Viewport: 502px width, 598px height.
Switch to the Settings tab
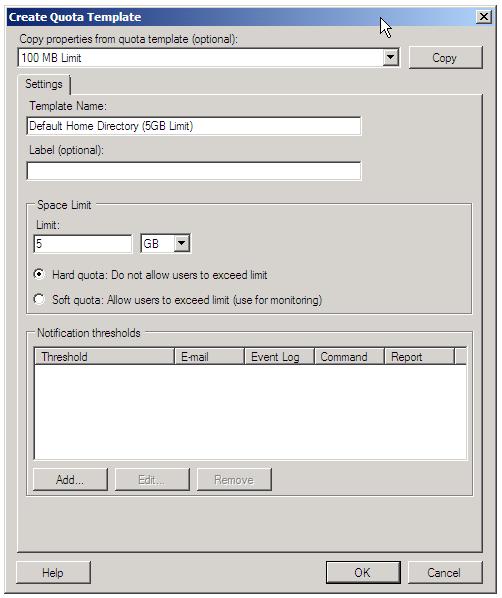tap(43, 84)
